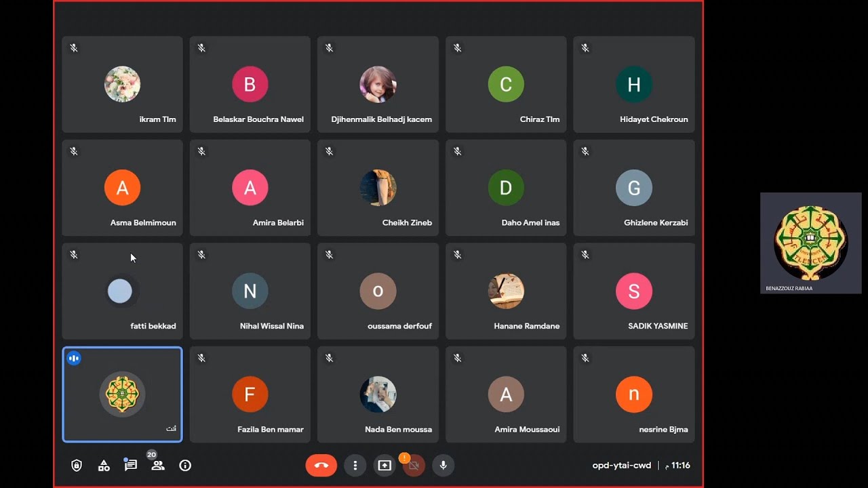Click the blue speaking indicator on your tile
This screenshot has width=868, height=488.
point(74,358)
